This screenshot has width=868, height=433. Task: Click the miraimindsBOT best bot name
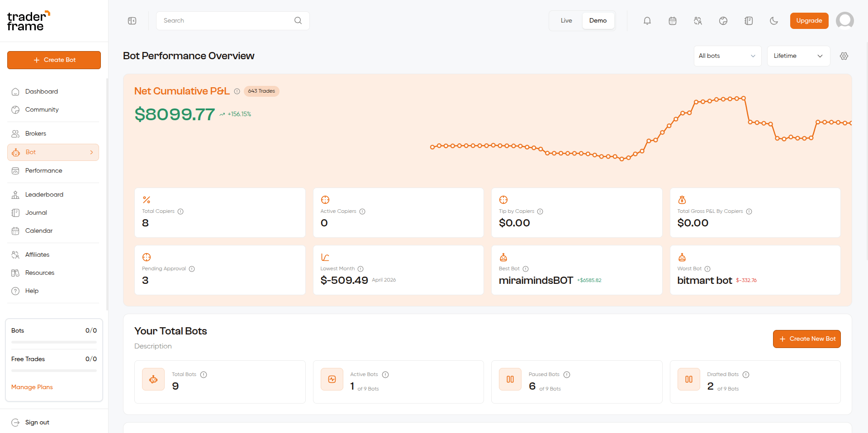536,281
